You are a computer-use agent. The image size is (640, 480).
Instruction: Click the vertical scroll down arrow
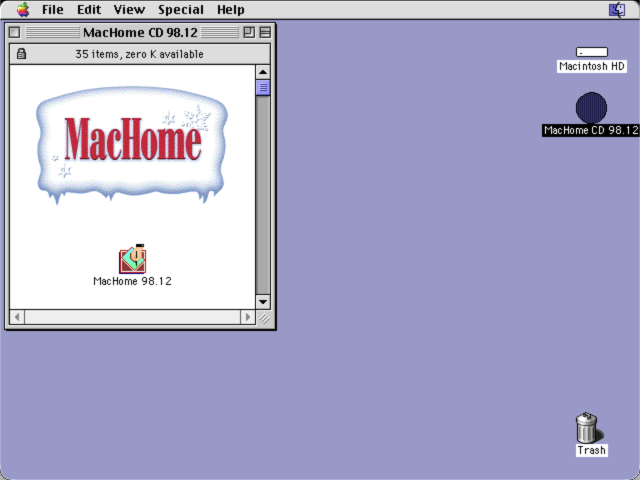pyautogui.click(x=263, y=302)
